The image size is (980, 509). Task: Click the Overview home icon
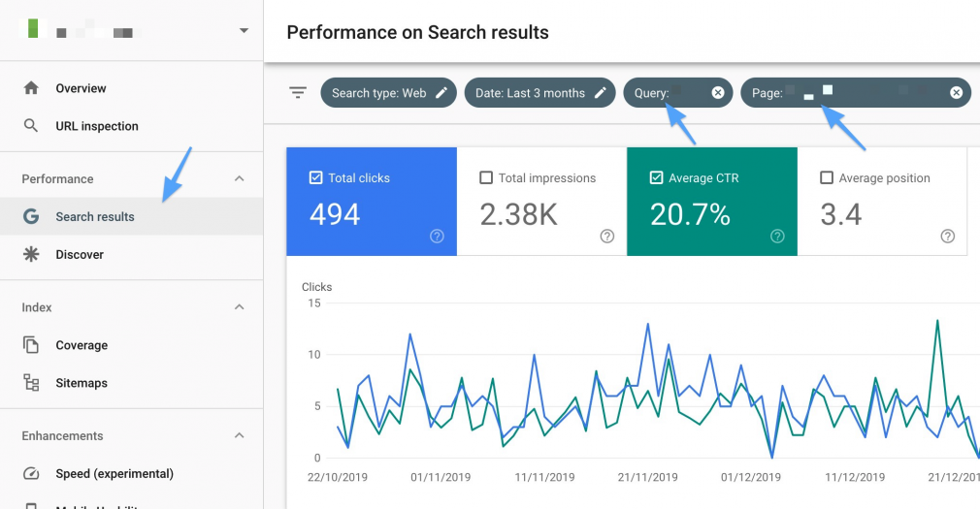click(31, 88)
